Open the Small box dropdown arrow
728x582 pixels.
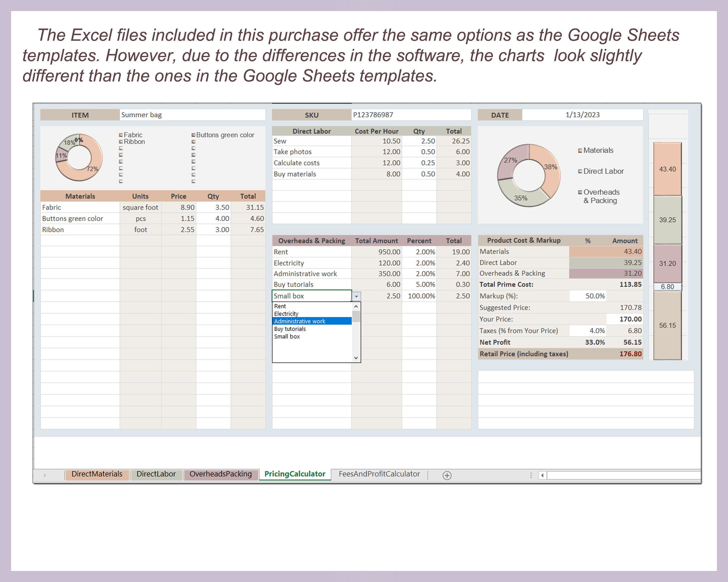[356, 296]
